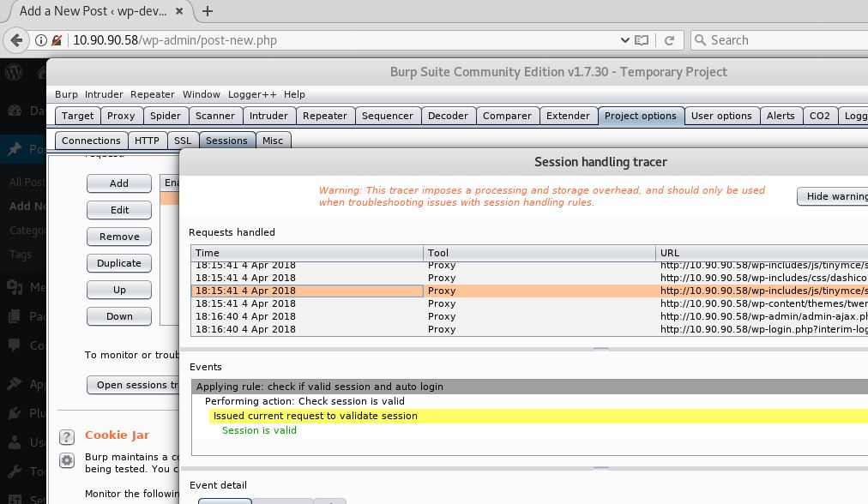Click the Cookie Jar help question mark icon
The image size is (868, 504).
[67, 437]
